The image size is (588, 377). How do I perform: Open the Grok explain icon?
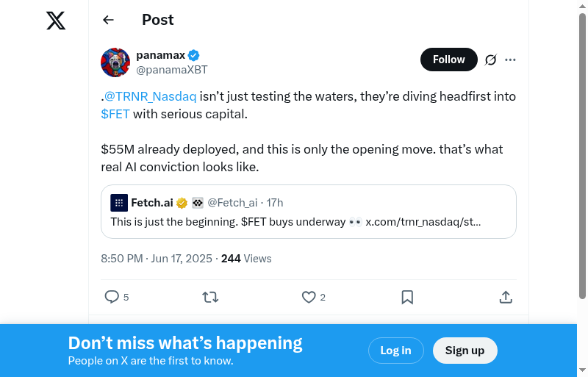[491, 60]
